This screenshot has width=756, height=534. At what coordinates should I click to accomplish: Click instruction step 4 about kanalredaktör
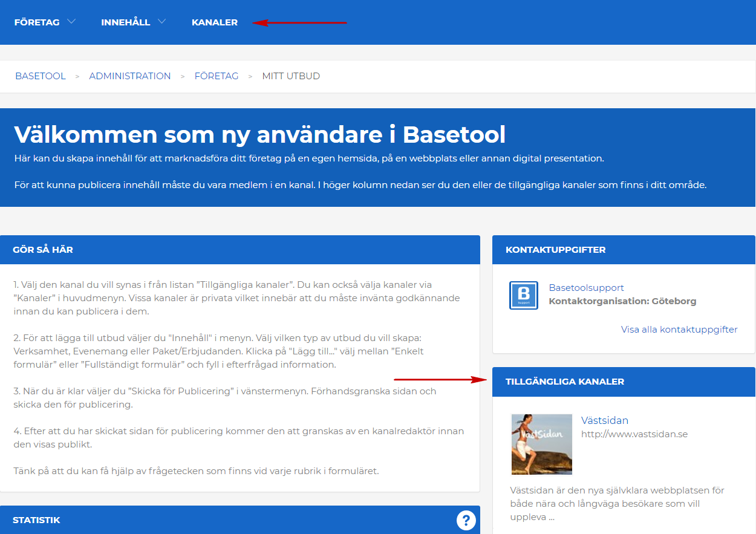click(239, 438)
